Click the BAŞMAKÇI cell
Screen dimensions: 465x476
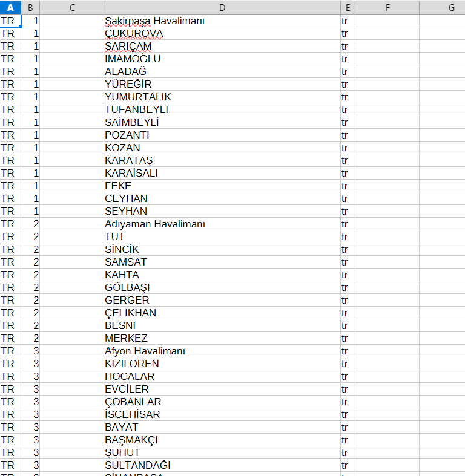pyautogui.click(x=222, y=440)
